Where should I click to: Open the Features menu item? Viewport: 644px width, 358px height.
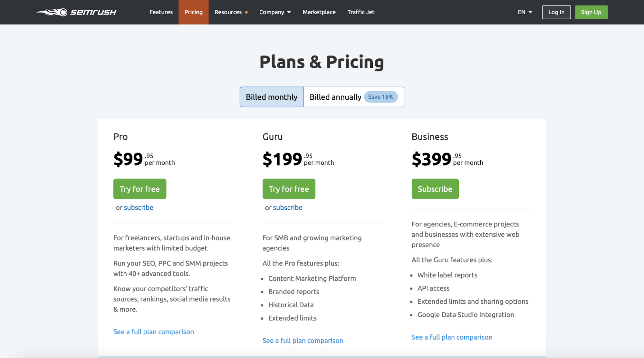161,12
